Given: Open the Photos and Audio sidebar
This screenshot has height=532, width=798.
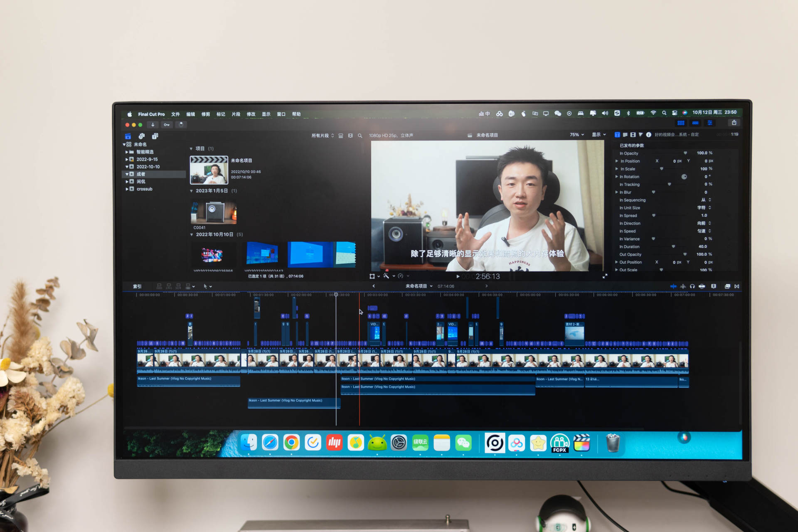Looking at the screenshot, I should click(142, 136).
